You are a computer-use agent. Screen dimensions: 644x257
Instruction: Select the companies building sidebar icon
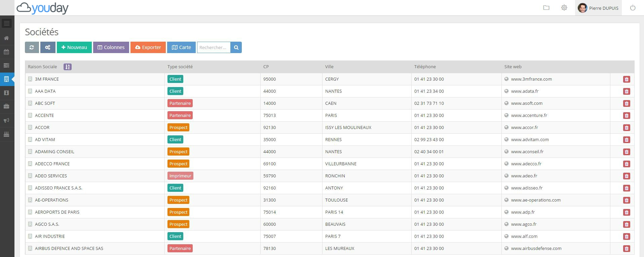tap(6, 79)
